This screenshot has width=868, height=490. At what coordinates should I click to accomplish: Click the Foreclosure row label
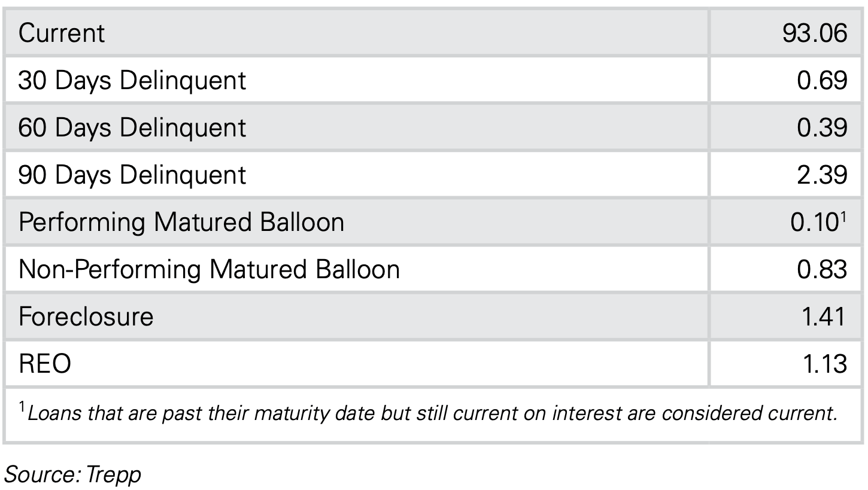pyautogui.click(x=86, y=316)
